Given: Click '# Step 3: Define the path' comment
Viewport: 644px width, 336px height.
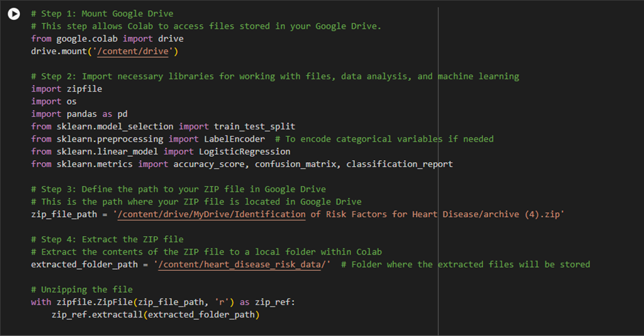Looking at the screenshot, I should (x=178, y=189).
